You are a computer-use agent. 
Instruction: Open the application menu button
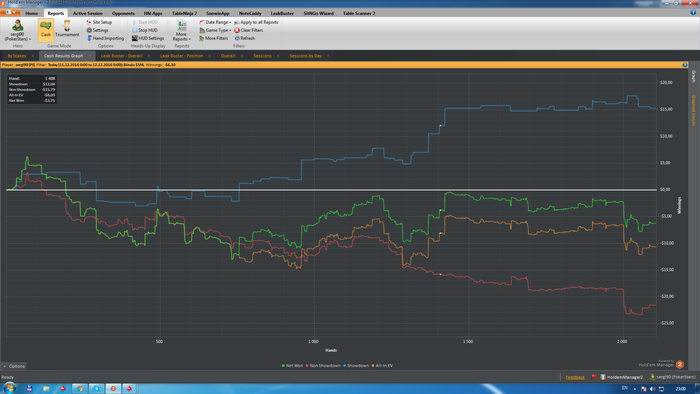(10, 12)
